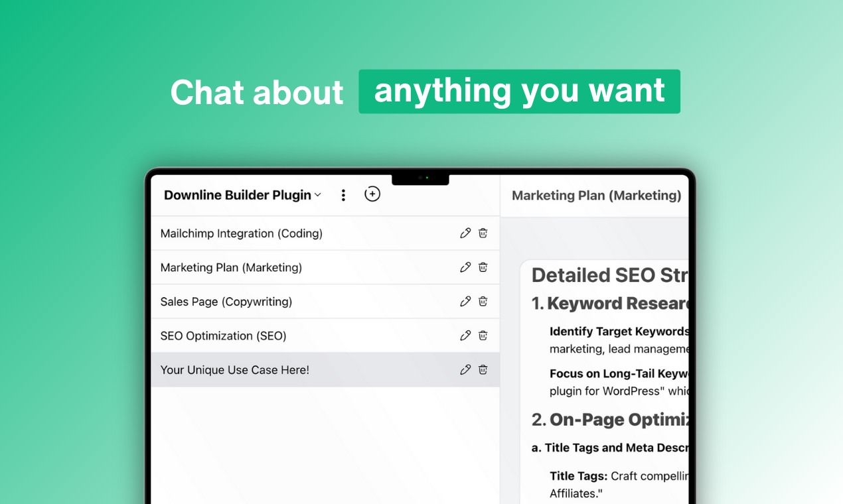Screen dimensions: 843x504
Task: Click the new chat plus icon
Action: (372, 194)
